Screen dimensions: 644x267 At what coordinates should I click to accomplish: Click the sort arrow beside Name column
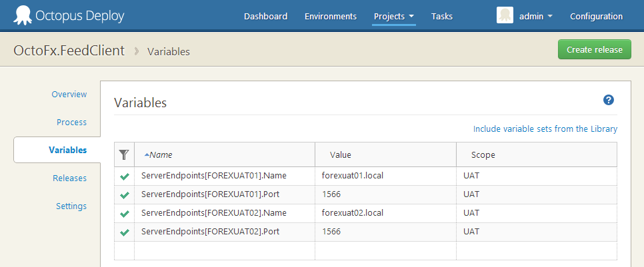pyautogui.click(x=147, y=154)
